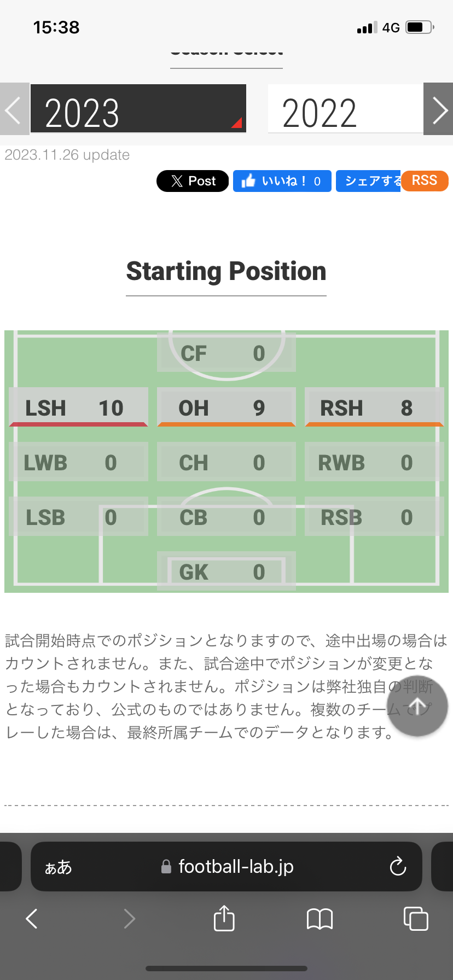This screenshot has width=453, height=980.
Task: Click the シェアする share button
Action: (368, 181)
